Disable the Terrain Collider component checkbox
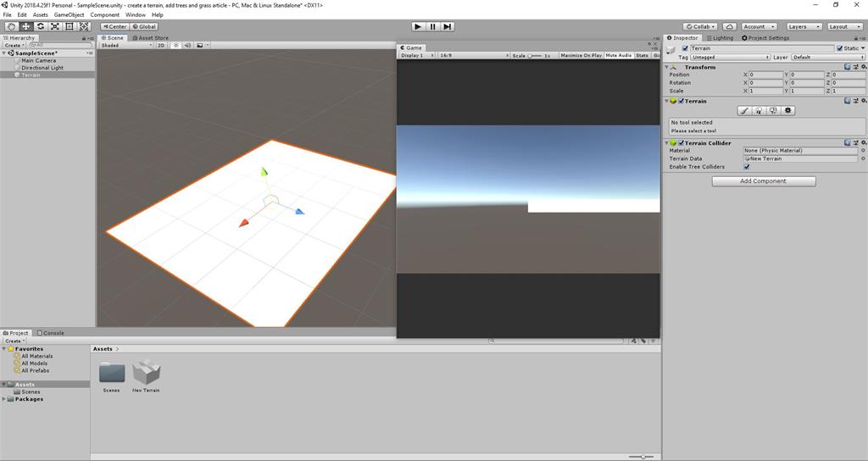Image resolution: width=868 pixels, height=461 pixels. 682,142
